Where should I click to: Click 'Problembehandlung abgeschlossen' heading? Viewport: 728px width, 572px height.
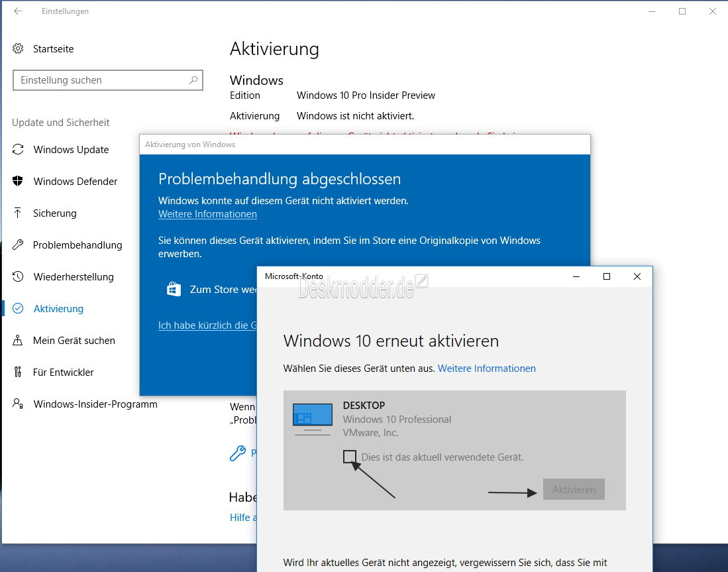click(x=280, y=179)
